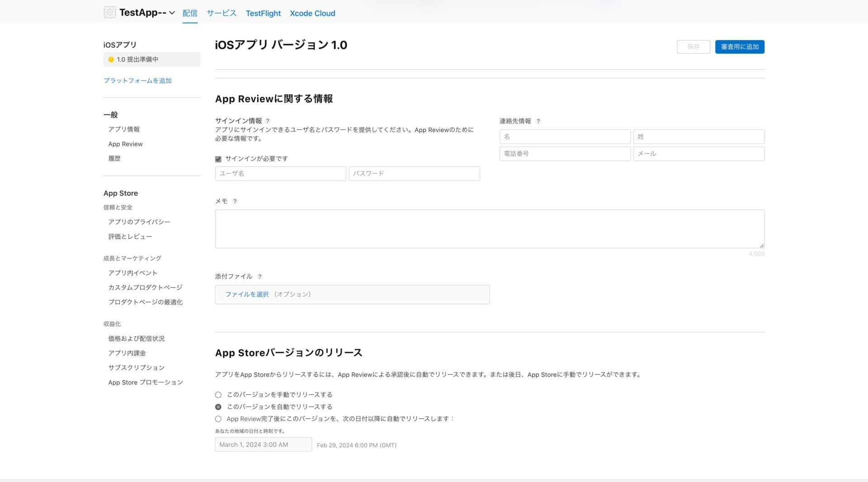Screen dimensions: 868x482
Task: Click the TestApp app icon placeholder
Action: 109,13
